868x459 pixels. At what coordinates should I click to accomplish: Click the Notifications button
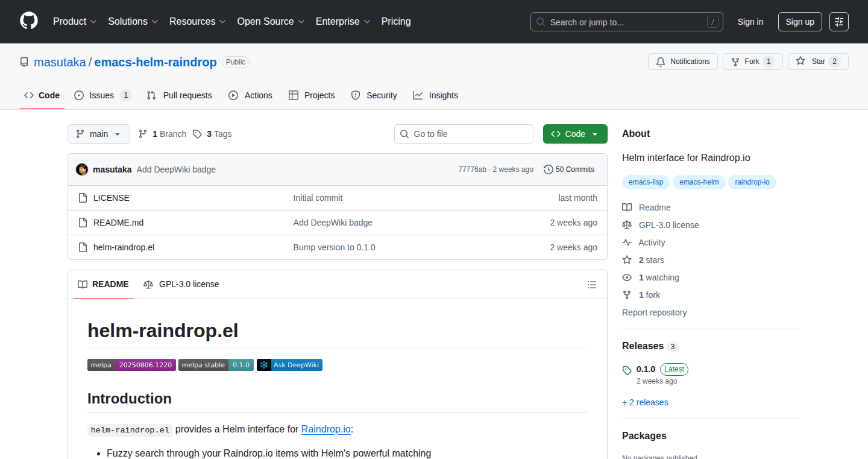[683, 62]
